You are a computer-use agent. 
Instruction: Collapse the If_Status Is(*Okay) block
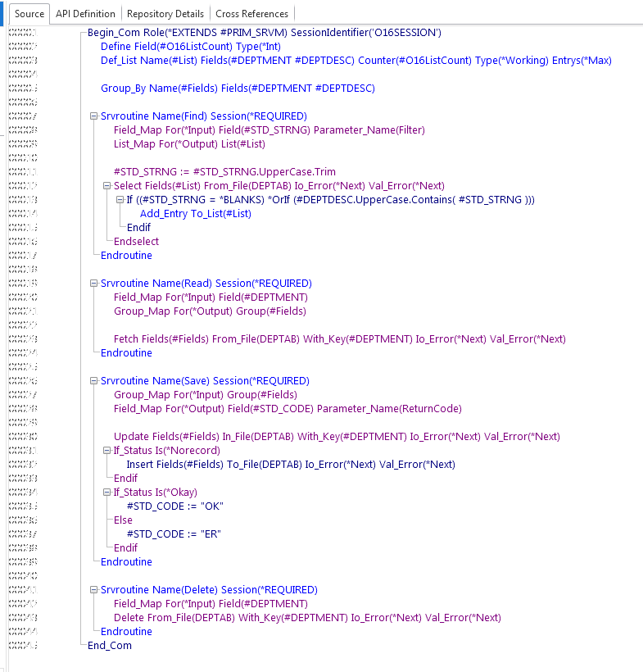pyautogui.click(x=107, y=493)
